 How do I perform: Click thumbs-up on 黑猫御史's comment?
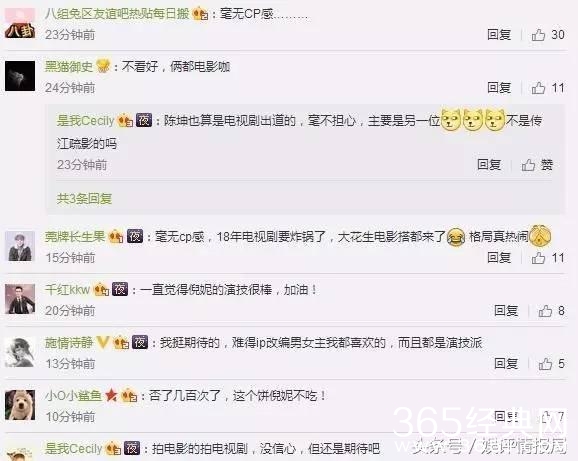tap(538, 88)
